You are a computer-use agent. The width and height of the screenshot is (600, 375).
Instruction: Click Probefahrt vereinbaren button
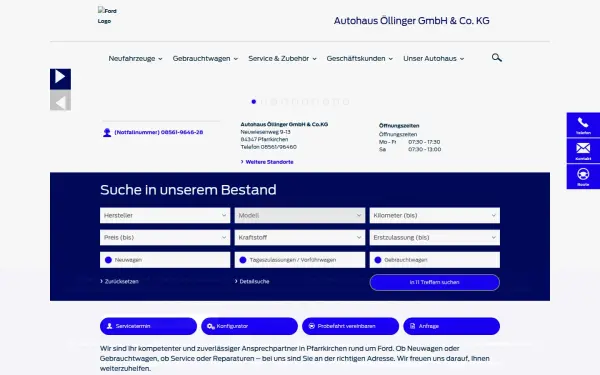351,326
